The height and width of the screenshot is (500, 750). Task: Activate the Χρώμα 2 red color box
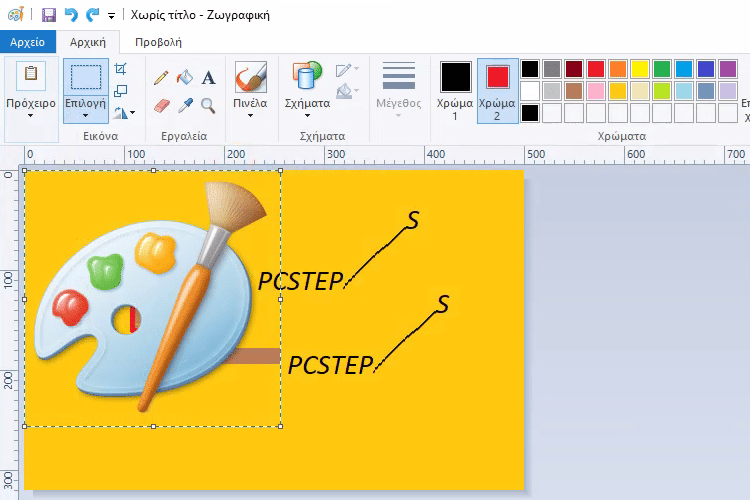pyautogui.click(x=497, y=77)
